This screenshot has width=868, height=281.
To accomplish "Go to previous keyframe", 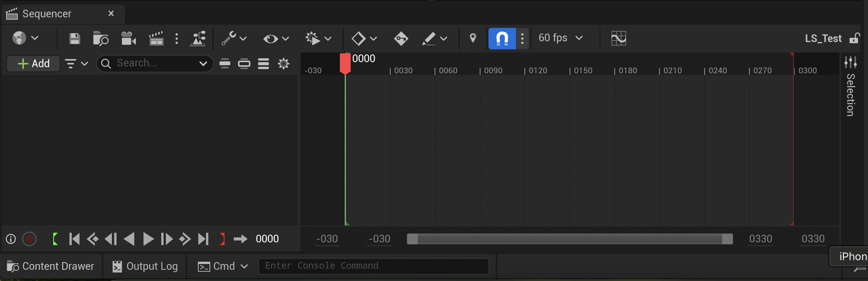I will click(x=93, y=239).
